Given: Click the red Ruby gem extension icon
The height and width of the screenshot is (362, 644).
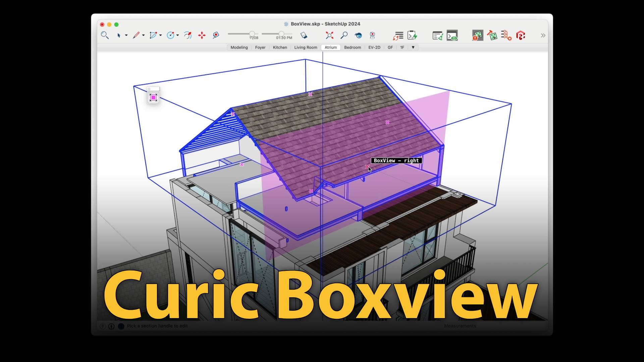Looking at the screenshot, I should [520, 35].
